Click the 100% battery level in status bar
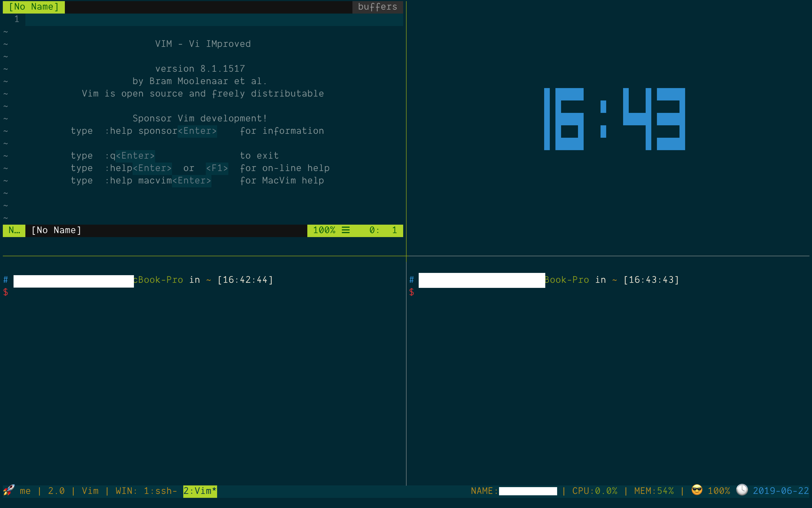 [x=719, y=491]
